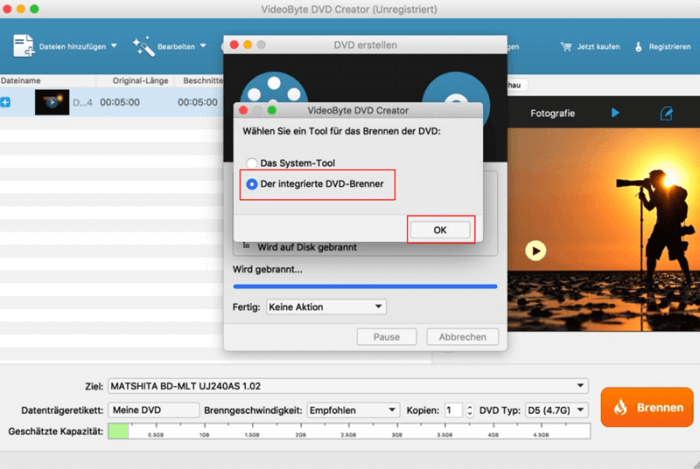This screenshot has height=469, width=700.
Task: Click the photographer sunset preview image
Action: point(604,230)
